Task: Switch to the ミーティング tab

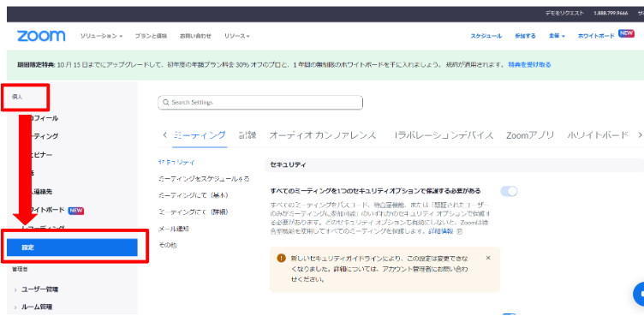Action: coord(200,135)
